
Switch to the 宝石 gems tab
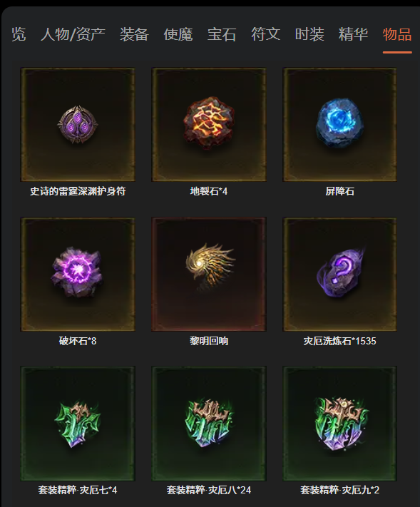point(222,34)
